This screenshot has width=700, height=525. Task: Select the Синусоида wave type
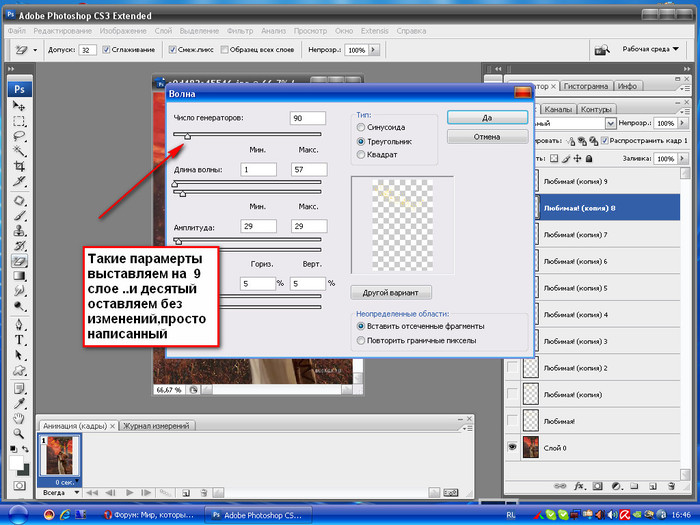[361, 127]
